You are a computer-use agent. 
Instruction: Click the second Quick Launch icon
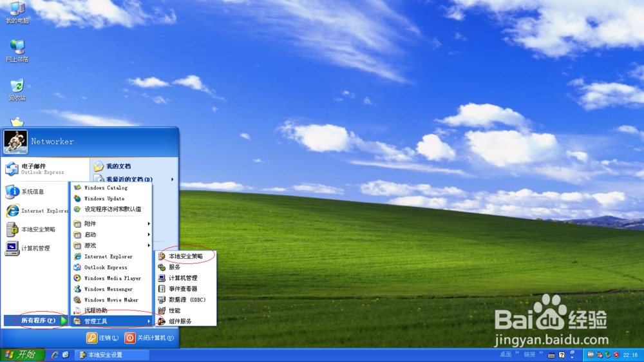66,355
